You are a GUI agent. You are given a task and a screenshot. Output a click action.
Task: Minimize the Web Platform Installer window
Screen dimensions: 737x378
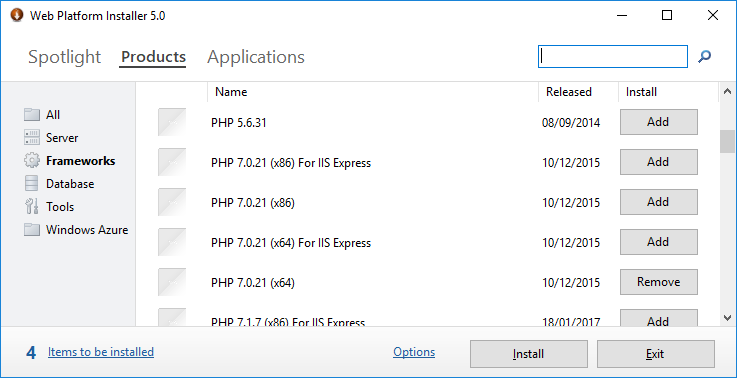click(x=622, y=16)
